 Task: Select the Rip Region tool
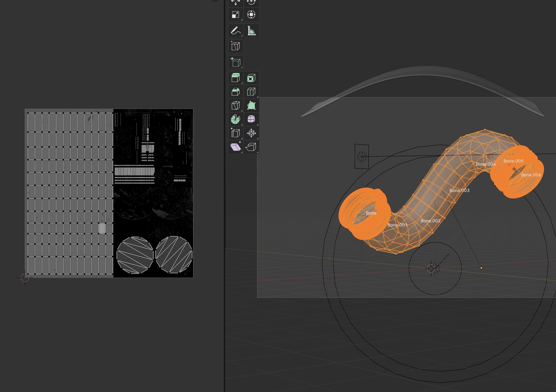click(x=251, y=147)
